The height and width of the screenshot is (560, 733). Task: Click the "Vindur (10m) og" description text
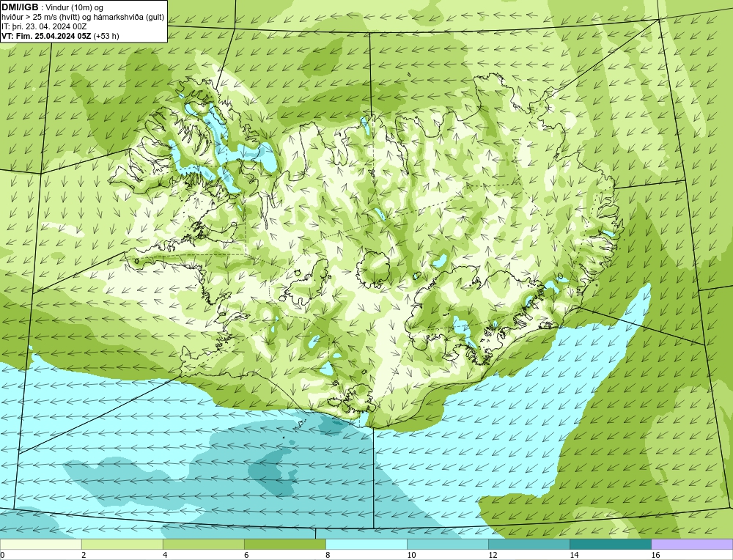tap(75, 7)
